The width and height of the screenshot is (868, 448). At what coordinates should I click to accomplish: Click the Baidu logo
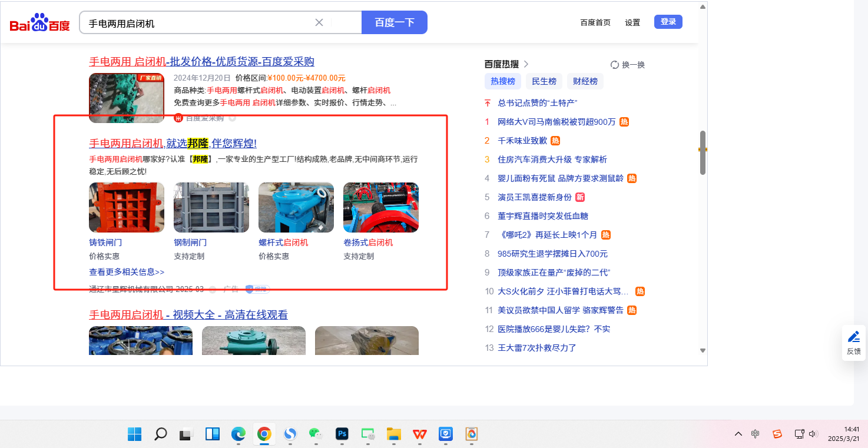[39, 23]
